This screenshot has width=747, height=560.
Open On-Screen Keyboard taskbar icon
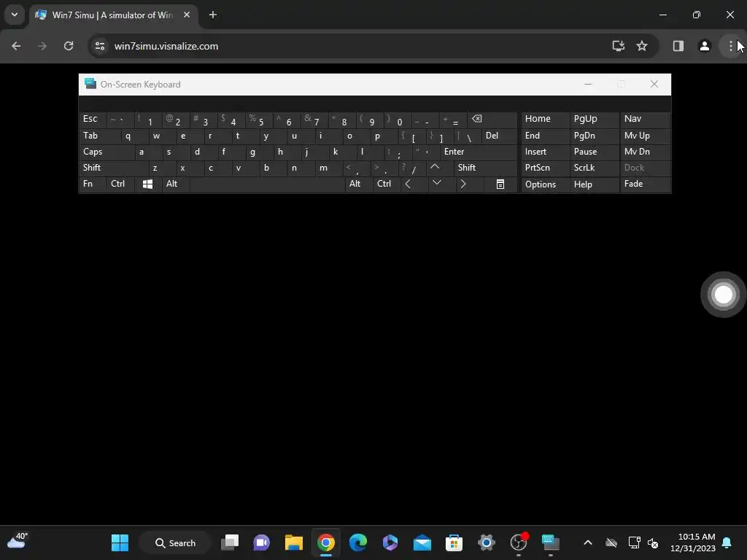pos(551,542)
